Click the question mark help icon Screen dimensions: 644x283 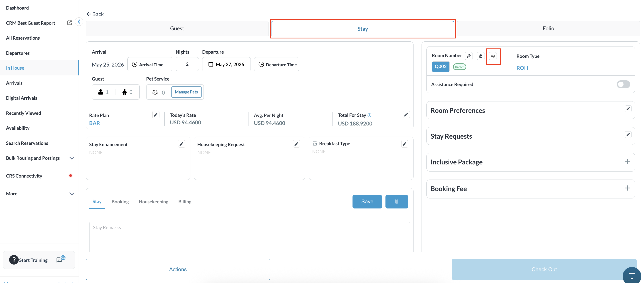pos(14,260)
